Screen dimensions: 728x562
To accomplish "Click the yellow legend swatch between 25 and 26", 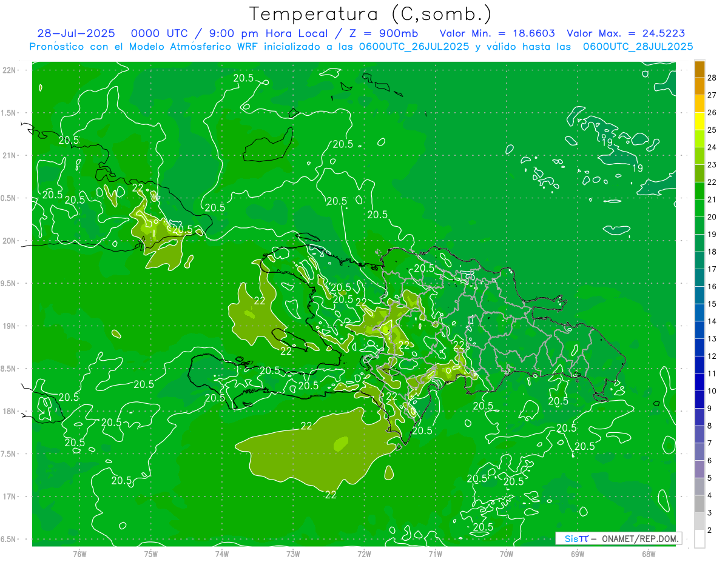I will [x=699, y=121].
